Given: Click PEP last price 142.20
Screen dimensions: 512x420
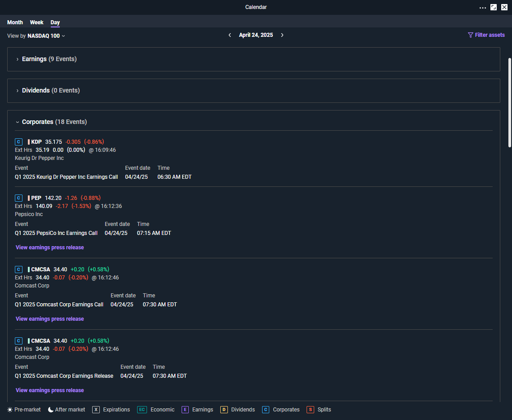Looking at the screenshot, I should 53,198.
